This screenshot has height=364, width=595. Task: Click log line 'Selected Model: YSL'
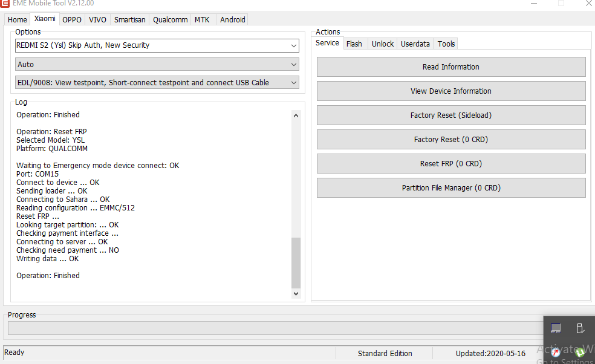click(x=50, y=140)
